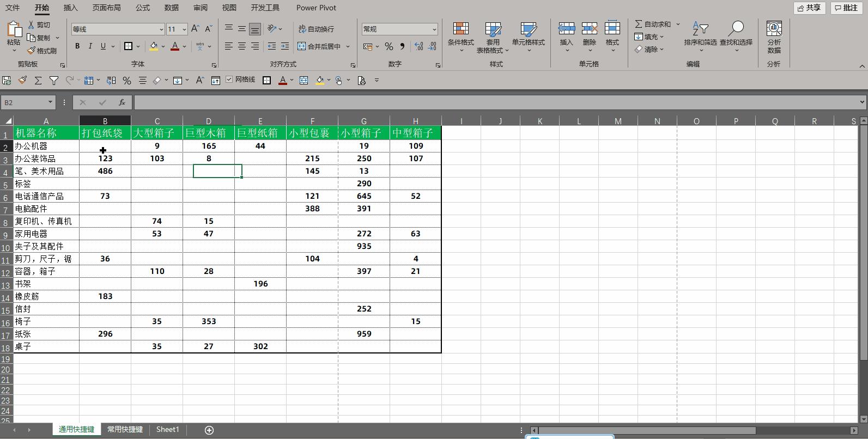
Task: Open the Power Pivot tab
Action: [x=316, y=8]
